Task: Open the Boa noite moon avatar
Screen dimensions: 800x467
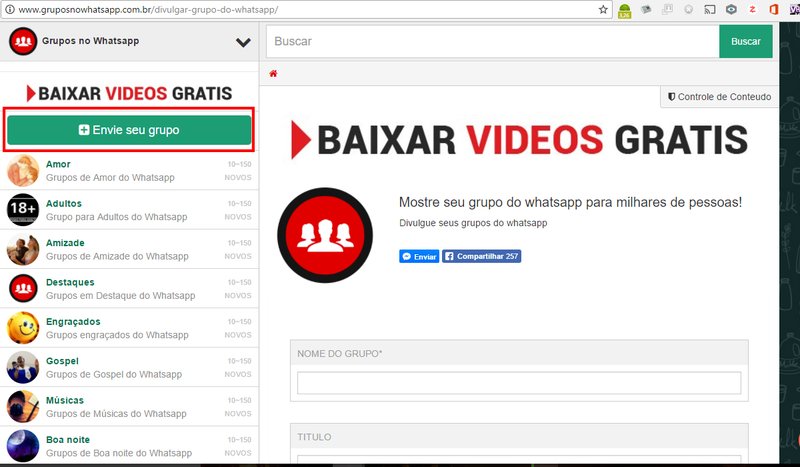Action: 23,446
